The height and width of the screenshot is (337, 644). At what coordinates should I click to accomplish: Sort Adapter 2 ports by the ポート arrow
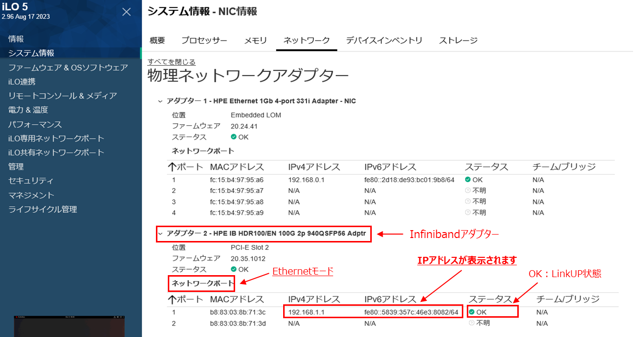[x=173, y=299]
